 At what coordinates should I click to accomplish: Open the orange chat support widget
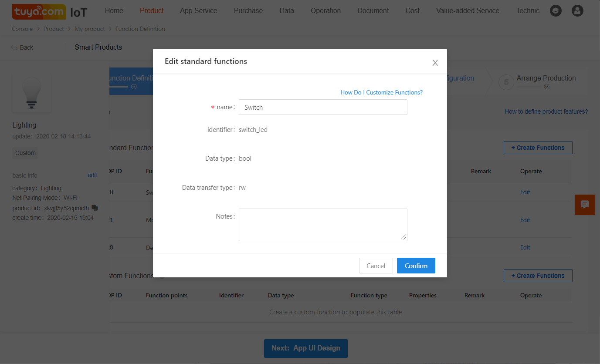[585, 205]
